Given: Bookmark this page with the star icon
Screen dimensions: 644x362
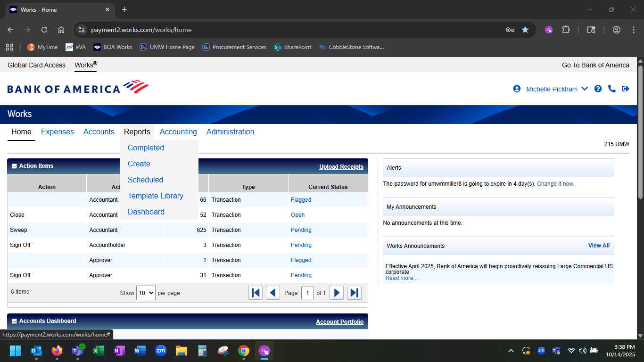Looking at the screenshot, I should click(525, 30).
